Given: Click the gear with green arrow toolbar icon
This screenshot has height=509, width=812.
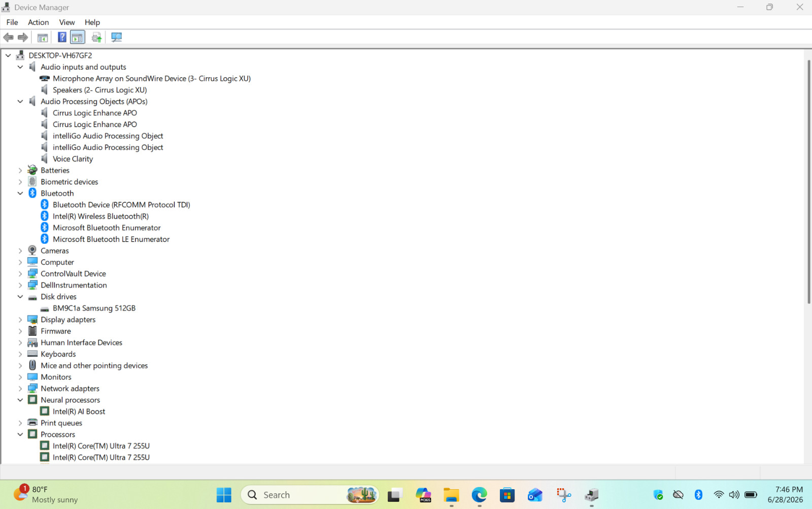Looking at the screenshot, I should (96, 37).
